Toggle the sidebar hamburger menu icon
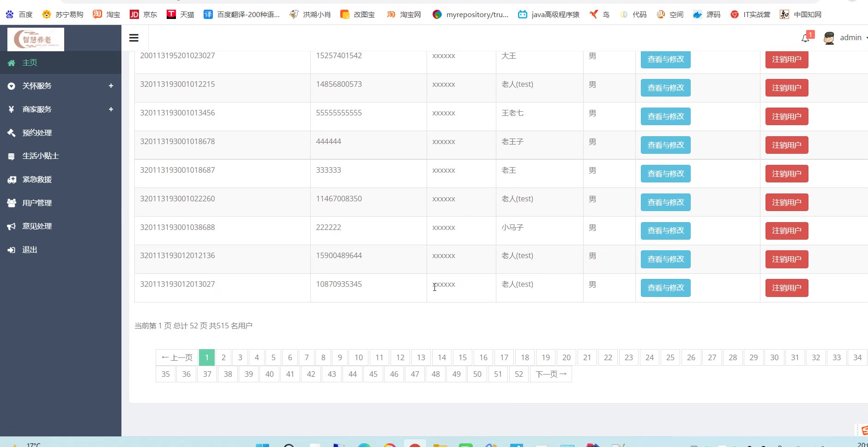The width and height of the screenshot is (868, 447). pos(134,38)
